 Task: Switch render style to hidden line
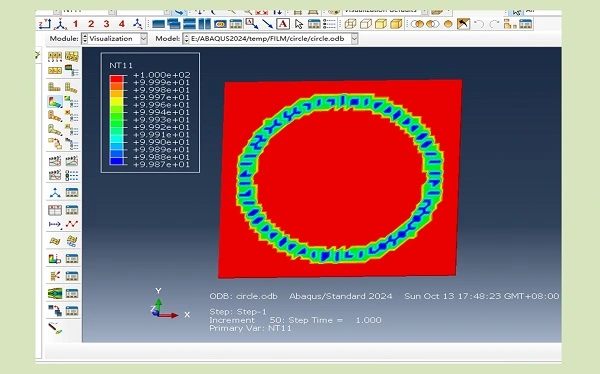tap(365, 24)
